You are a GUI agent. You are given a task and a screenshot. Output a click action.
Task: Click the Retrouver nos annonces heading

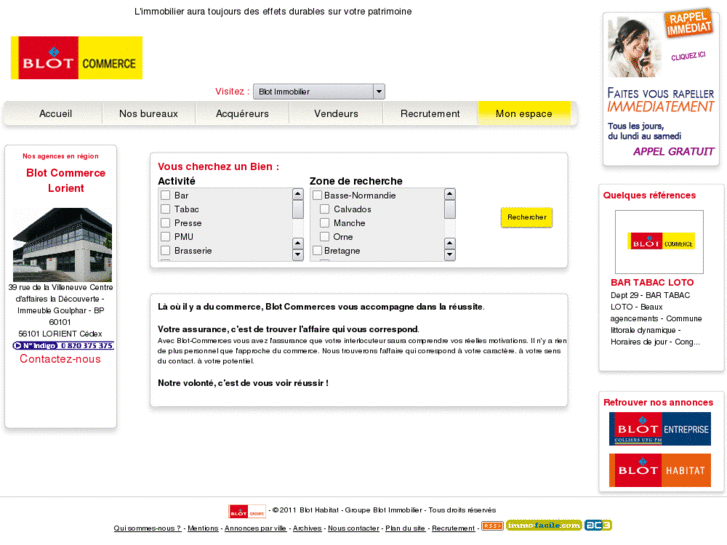tap(658, 403)
